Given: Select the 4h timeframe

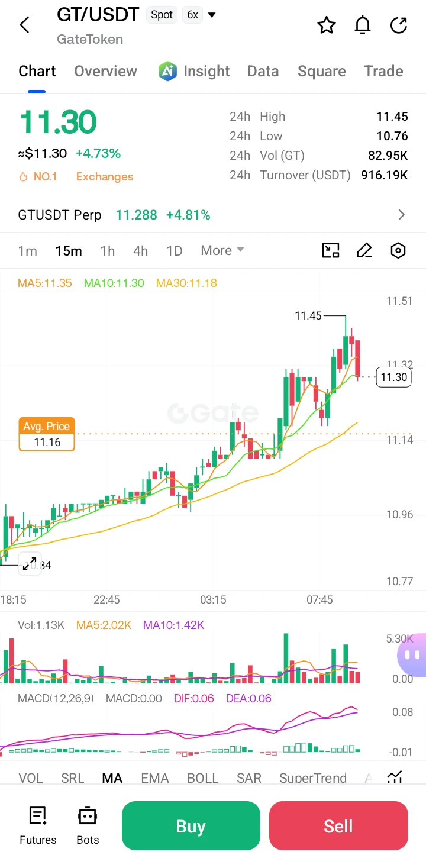Looking at the screenshot, I should pos(141,250).
